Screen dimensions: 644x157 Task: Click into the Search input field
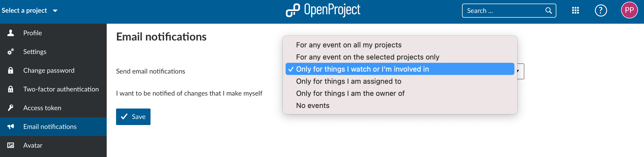point(503,10)
